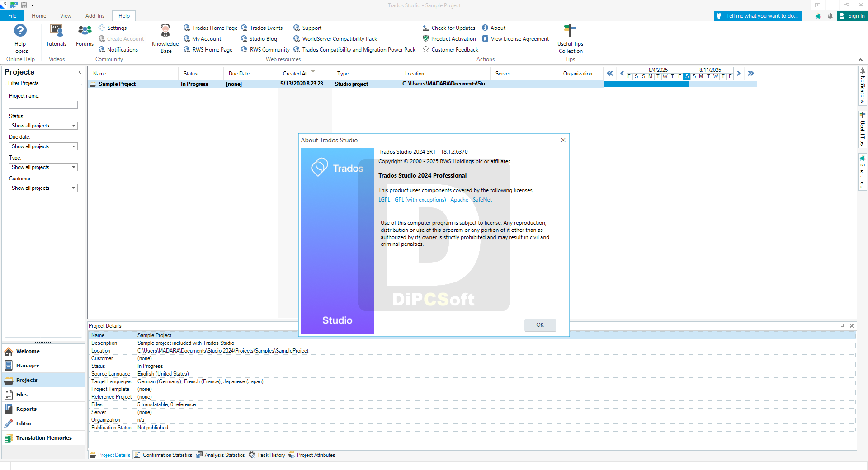868x470 pixels.
Task: Click the Created At sort arrow
Action: (313, 71)
